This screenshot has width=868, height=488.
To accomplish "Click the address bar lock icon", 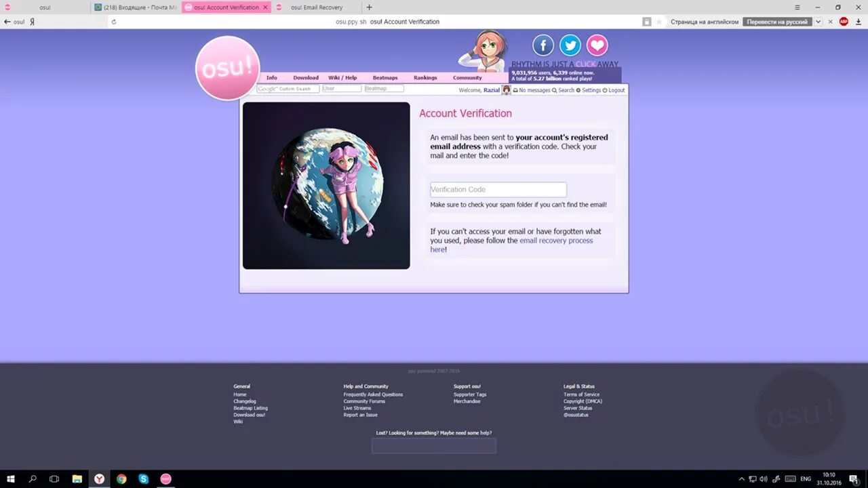I will point(646,22).
